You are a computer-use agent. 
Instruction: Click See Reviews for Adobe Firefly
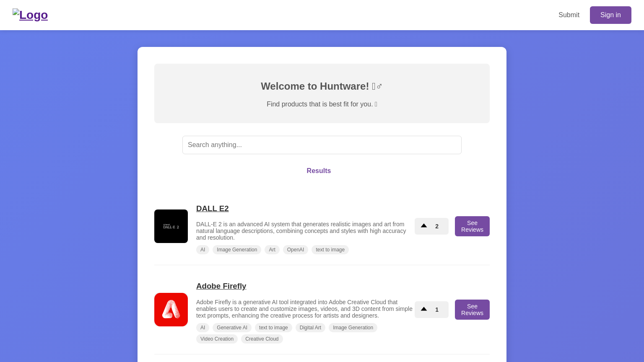pyautogui.click(x=472, y=310)
